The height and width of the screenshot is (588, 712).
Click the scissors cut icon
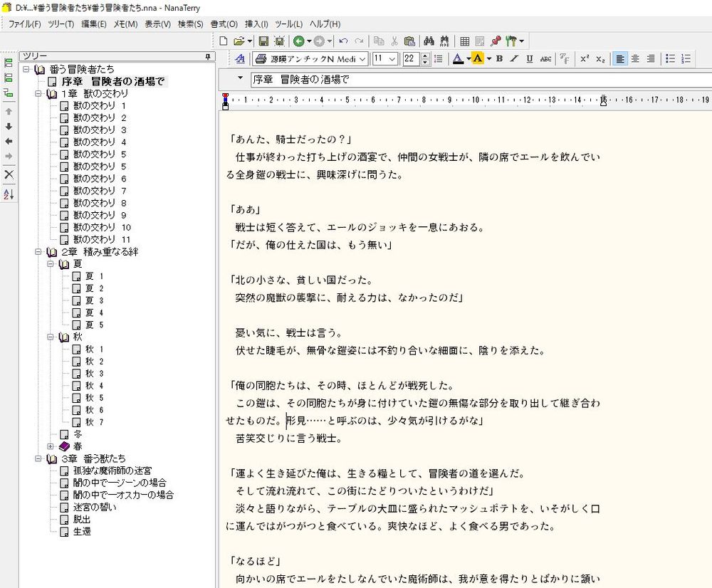(394, 41)
